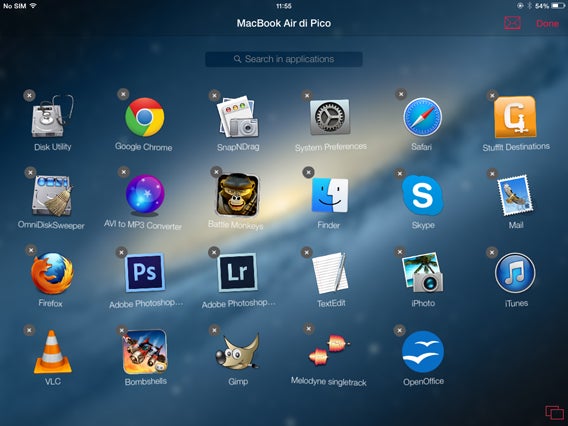Screen dimensions: 568x426
Task: Remove Gimp with its x badge
Action: tap(214, 330)
